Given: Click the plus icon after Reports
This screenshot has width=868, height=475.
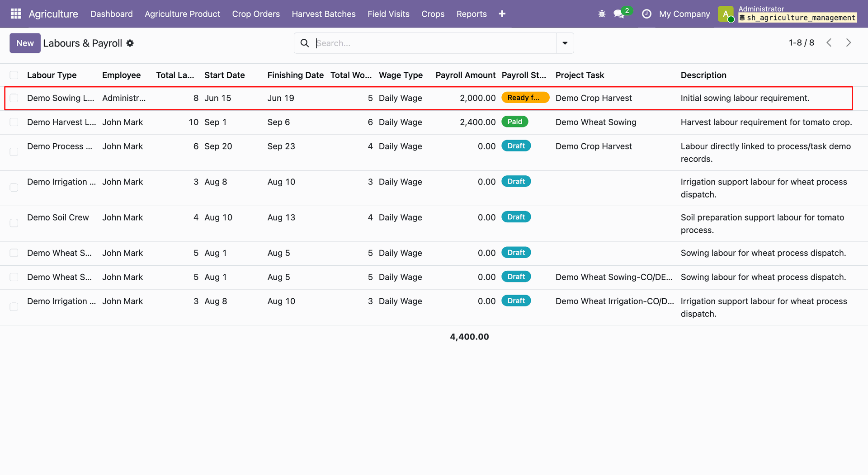Looking at the screenshot, I should [502, 14].
